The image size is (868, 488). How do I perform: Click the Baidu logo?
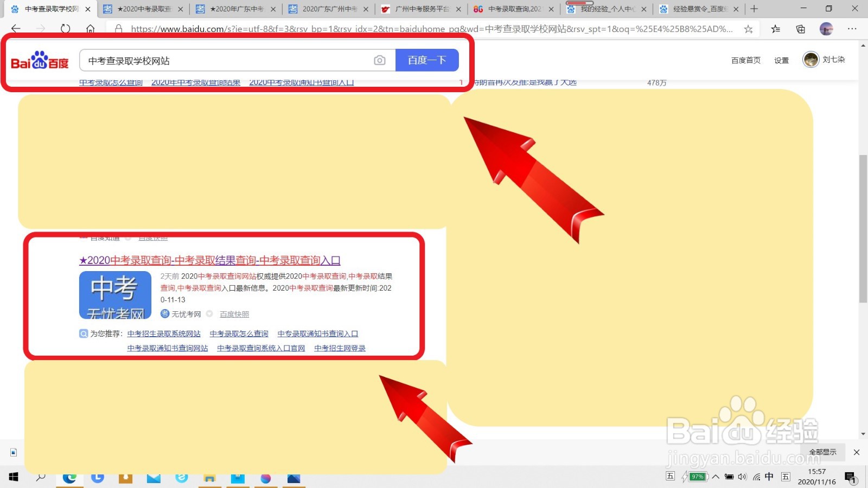tap(40, 60)
